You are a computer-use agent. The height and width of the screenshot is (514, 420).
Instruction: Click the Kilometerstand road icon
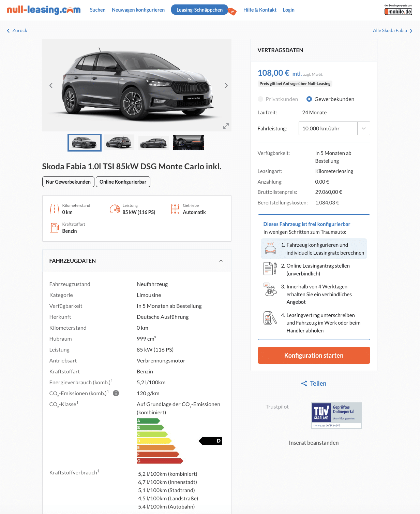(x=55, y=209)
